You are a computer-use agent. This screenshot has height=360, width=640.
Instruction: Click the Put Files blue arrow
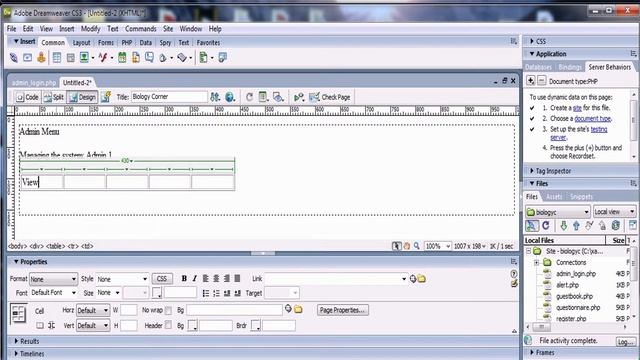[576, 225]
